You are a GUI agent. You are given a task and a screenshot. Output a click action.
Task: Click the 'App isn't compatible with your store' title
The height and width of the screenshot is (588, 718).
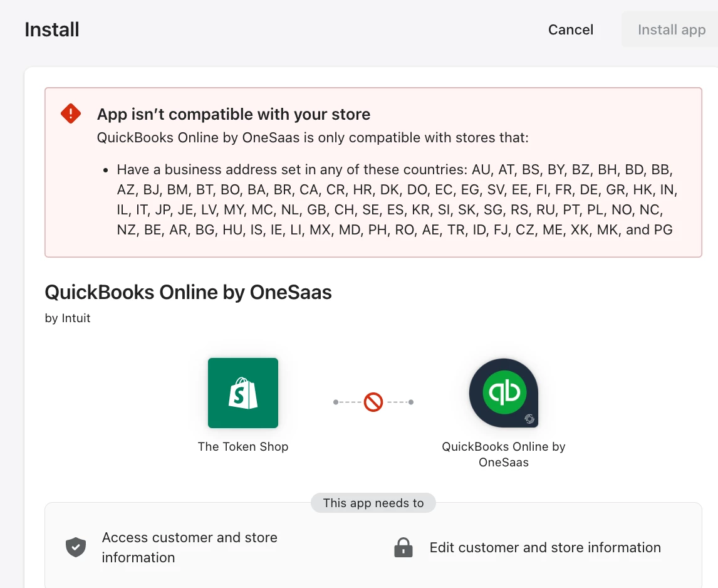(234, 114)
